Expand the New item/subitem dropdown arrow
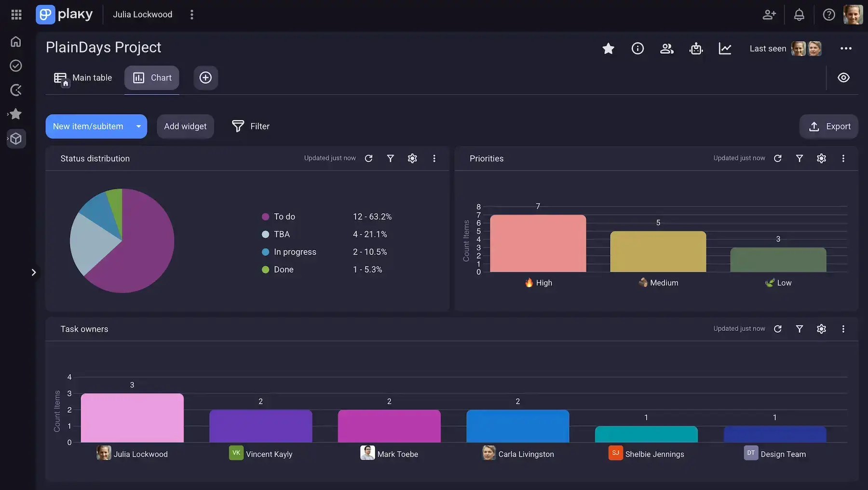This screenshot has width=868, height=490. (x=138, y=126)
